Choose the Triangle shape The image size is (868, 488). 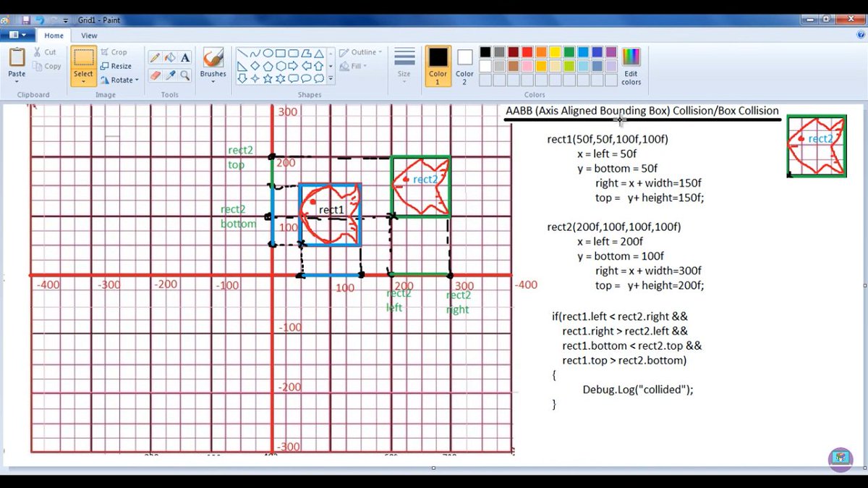319,53
